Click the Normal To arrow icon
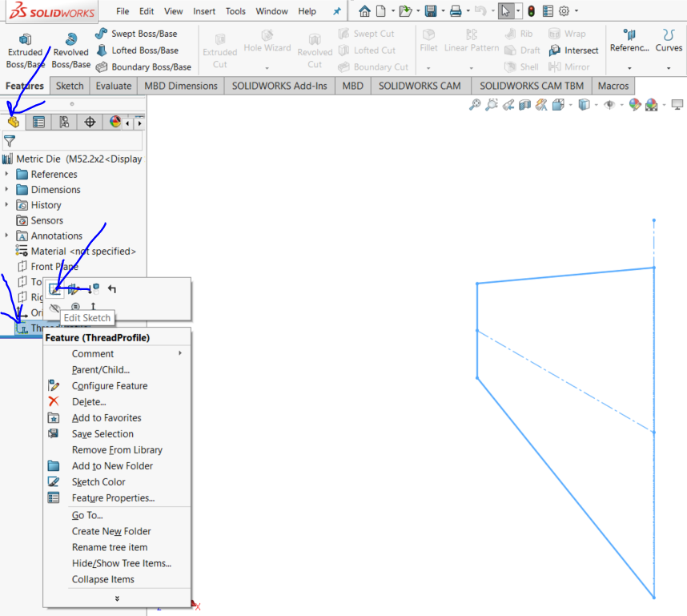This screenshot has height=616, width=687. 93,306
